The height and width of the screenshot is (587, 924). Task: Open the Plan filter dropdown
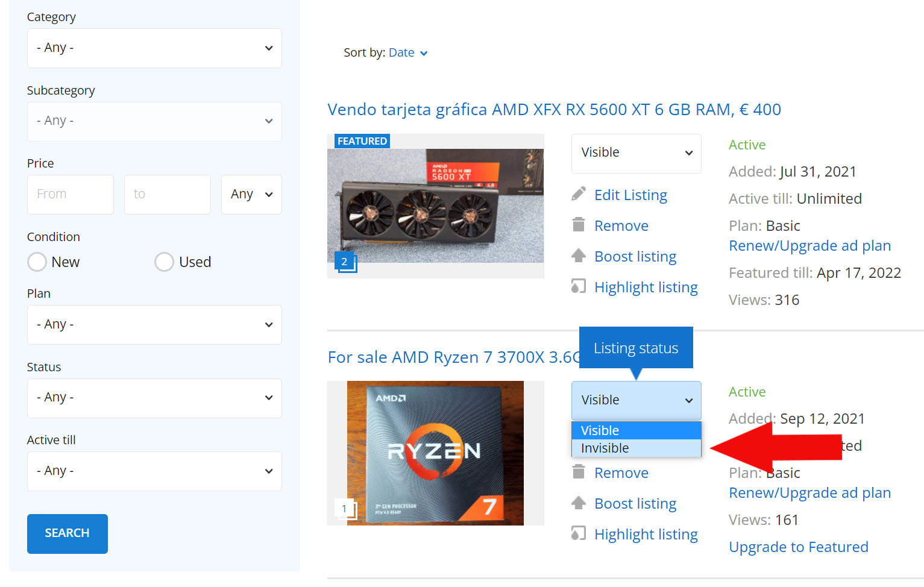154,325
